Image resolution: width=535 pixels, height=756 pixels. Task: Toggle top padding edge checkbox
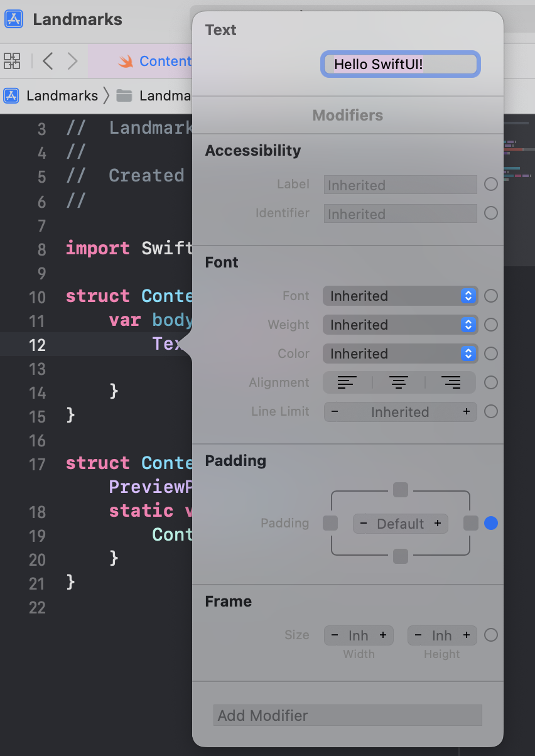click(401, 490)
